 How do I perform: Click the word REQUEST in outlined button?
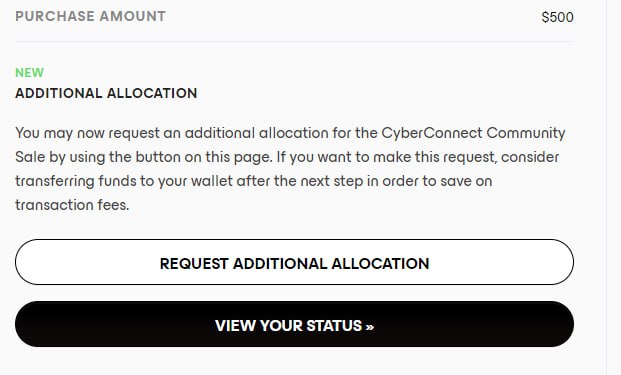click(x=194, y=264)
